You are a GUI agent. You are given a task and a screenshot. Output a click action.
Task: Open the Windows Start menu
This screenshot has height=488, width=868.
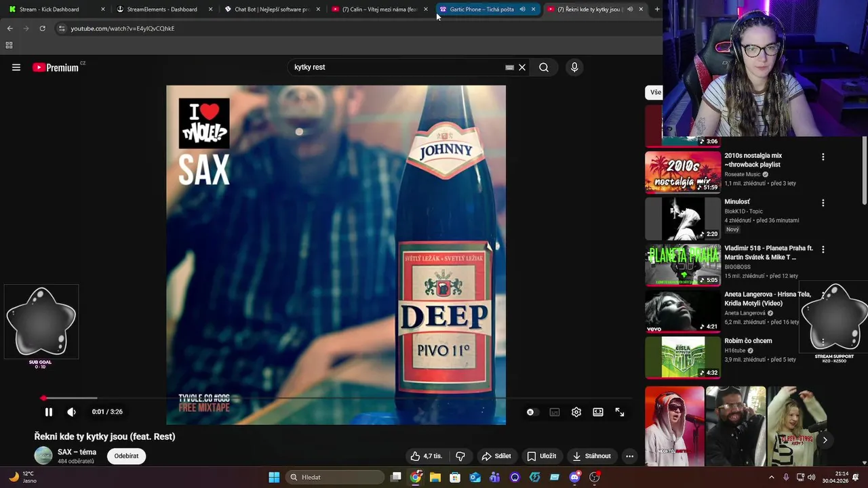tap(274, 477)
